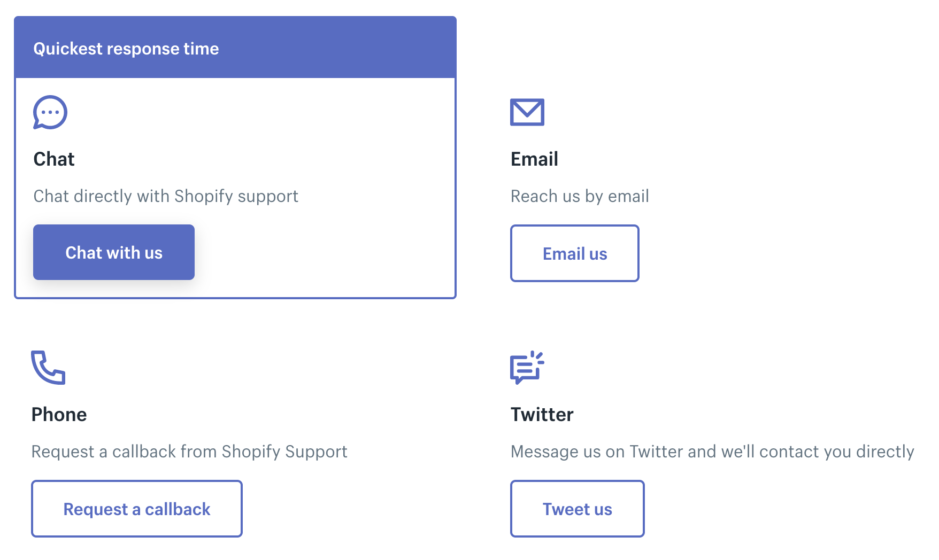Click the empty blue banner area right of its title
The height and width of the screenshot is (560, 939).
(342, 48)
